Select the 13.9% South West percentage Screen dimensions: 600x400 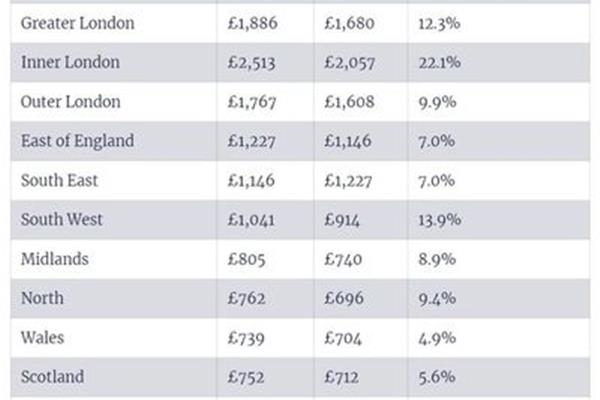[x=440, y=220]
